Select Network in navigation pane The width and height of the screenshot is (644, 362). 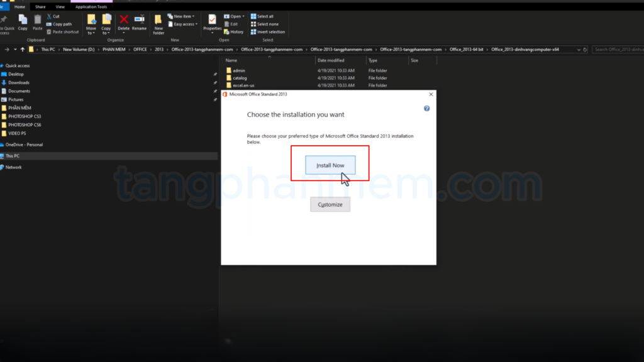pos(13,167)
